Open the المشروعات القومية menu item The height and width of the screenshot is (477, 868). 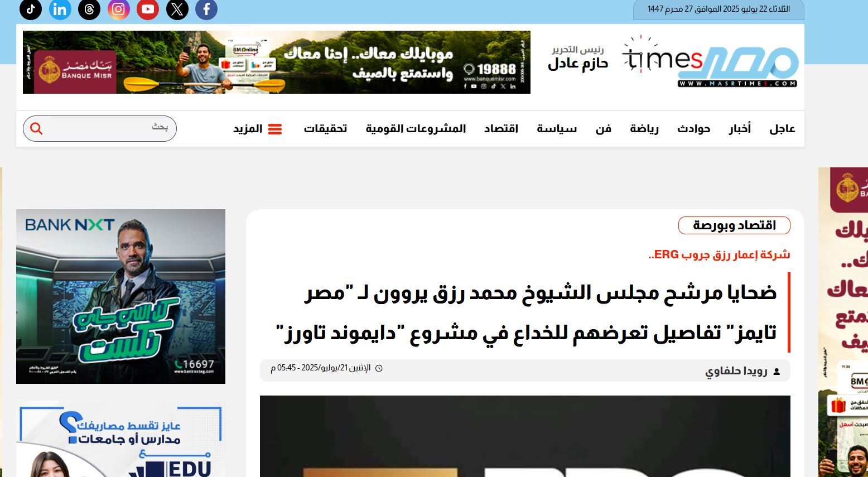pos(416,129)
